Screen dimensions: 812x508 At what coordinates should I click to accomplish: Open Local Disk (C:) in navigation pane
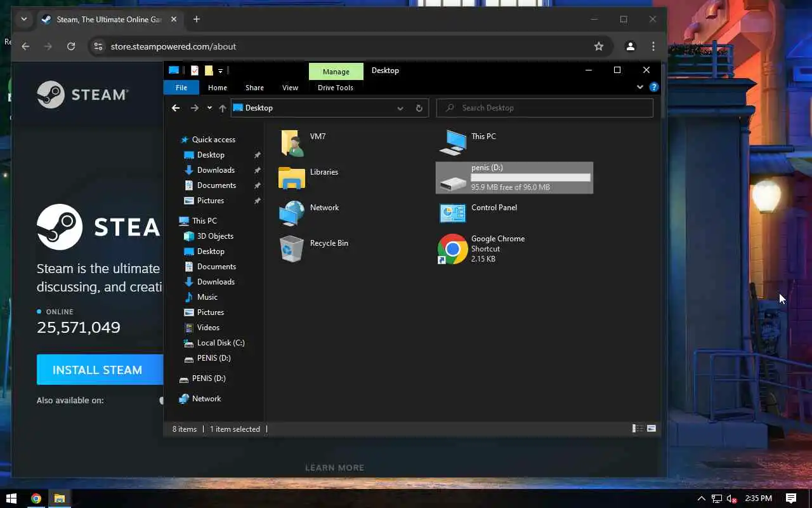(221, 343)
